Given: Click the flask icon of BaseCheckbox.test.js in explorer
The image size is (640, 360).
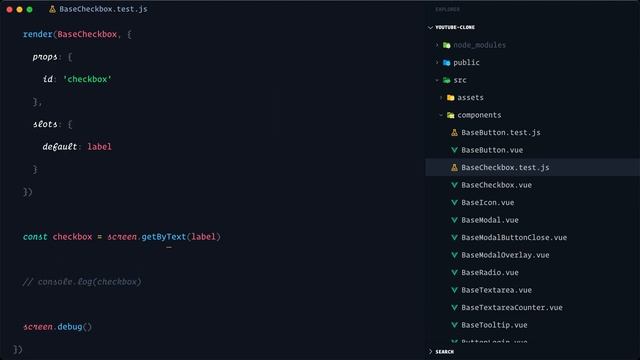Looking at the screenshot, I should (x=454, y=167).
